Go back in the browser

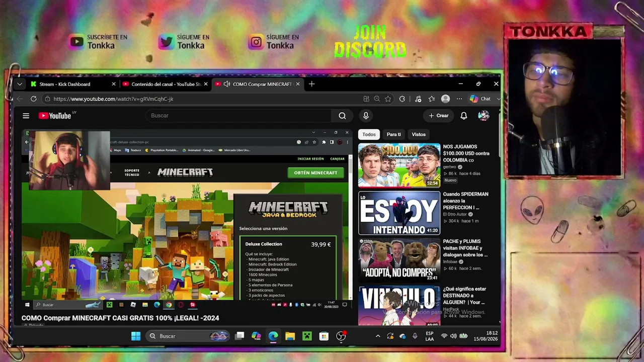point(20,99)
